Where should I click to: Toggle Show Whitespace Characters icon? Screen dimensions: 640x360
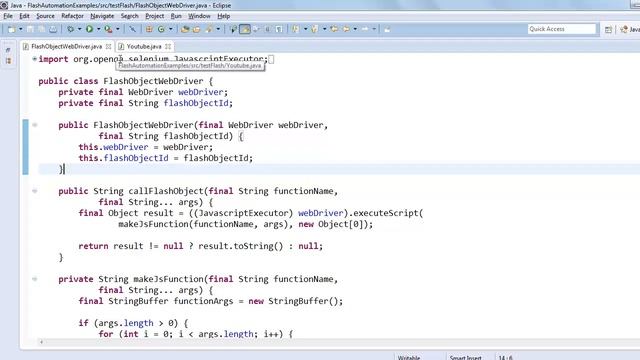click(x=279, y=29)
